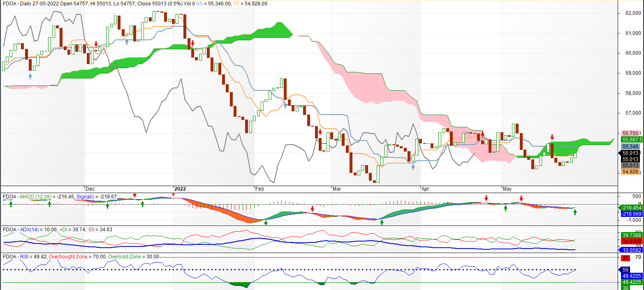This screenshot has width=644, height=290.
Task: Select the blue 49.4225 RSI value tag
Action: [x=631, y=276]
